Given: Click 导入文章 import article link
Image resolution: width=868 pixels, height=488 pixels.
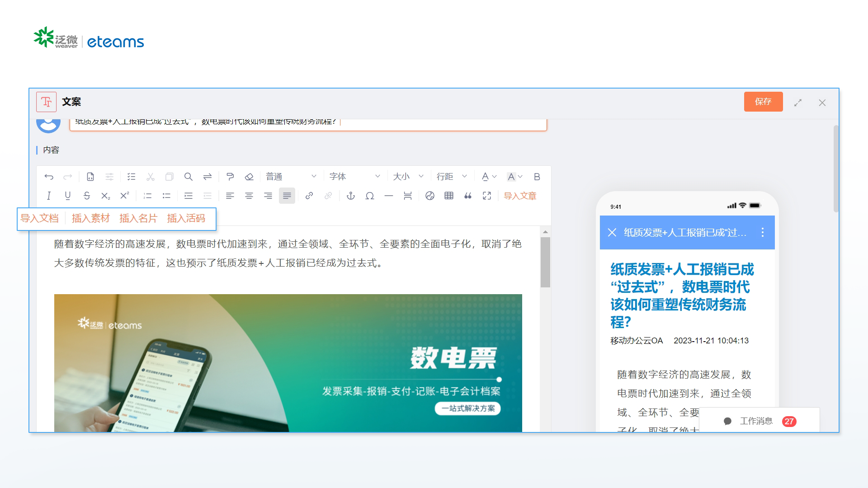Looking at the screenshot, I should tap(520, 196).
